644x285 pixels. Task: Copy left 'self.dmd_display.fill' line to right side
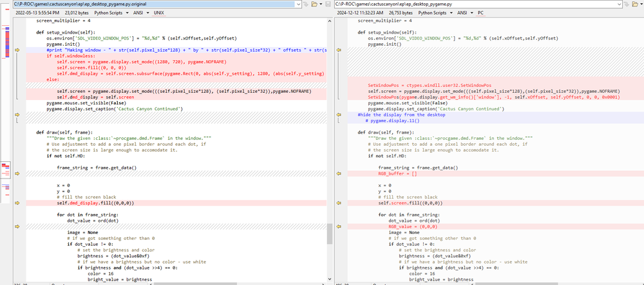click(17, 202)
